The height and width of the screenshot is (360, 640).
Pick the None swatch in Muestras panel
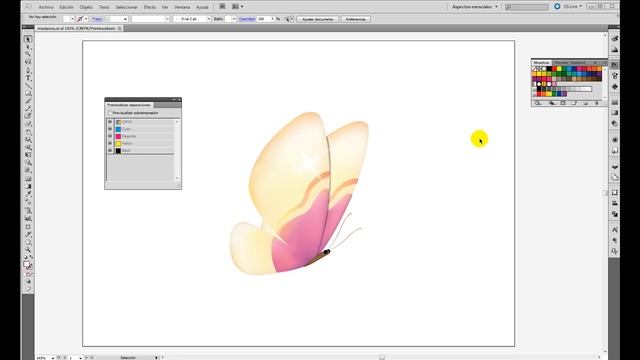(534, 69)
